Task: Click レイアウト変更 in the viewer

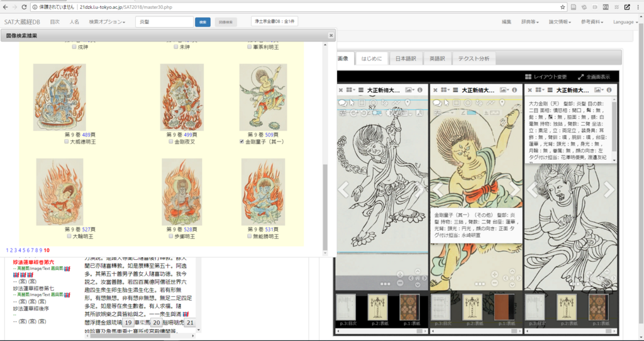Action: coord(546,77)
